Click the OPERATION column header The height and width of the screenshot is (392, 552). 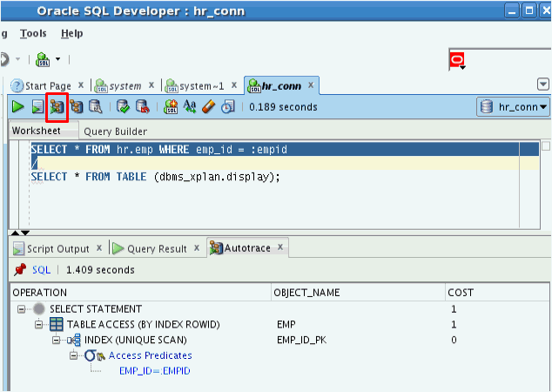click(x=141, y=293)
